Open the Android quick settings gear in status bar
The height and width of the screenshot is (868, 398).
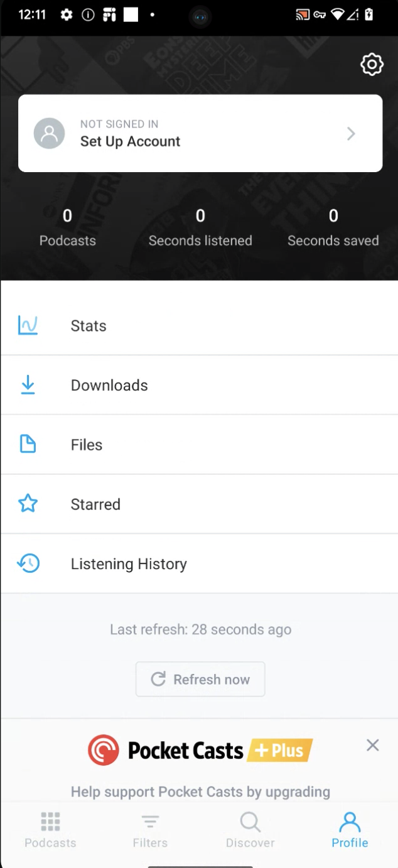click(66, 14)
